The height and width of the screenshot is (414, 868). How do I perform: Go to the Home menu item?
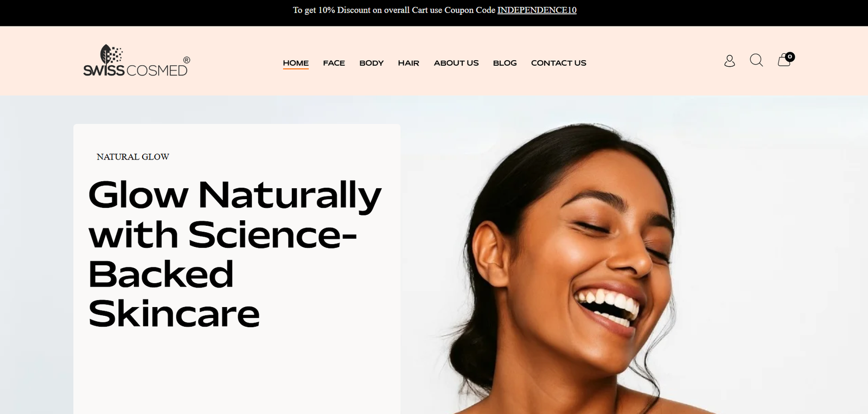tap(296, 63)
